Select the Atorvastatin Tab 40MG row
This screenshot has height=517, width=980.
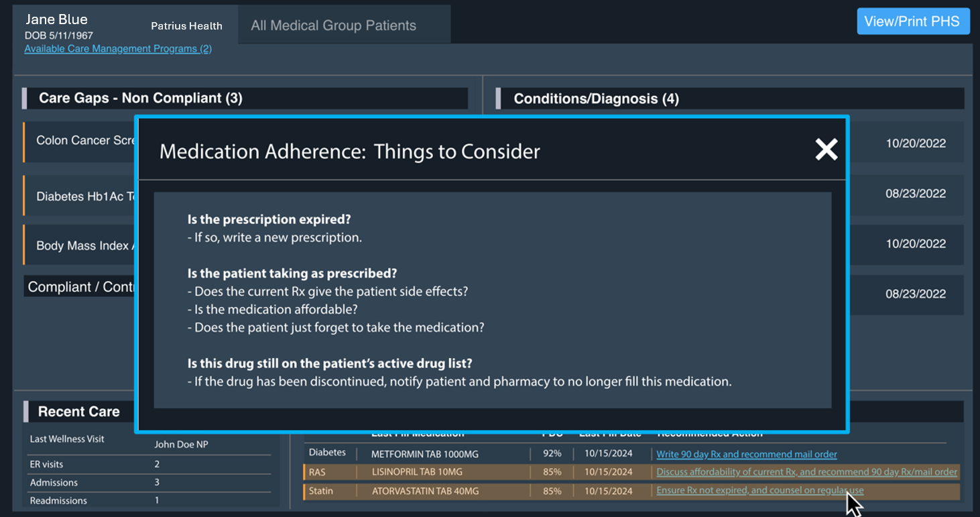425,491
